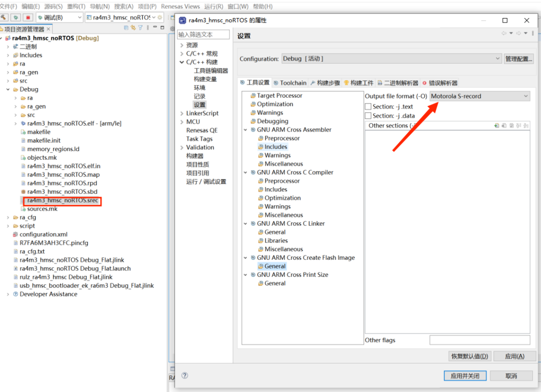The image size is (541, 392).
Task: Collapse the GNU ARM Cross Assembler node
Action: click(245, 130)
